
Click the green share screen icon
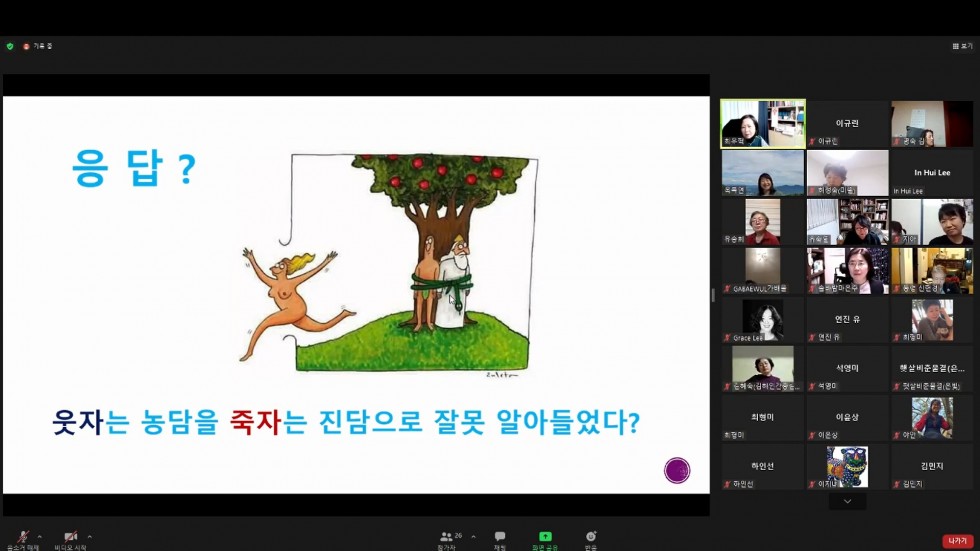(545, 538)
